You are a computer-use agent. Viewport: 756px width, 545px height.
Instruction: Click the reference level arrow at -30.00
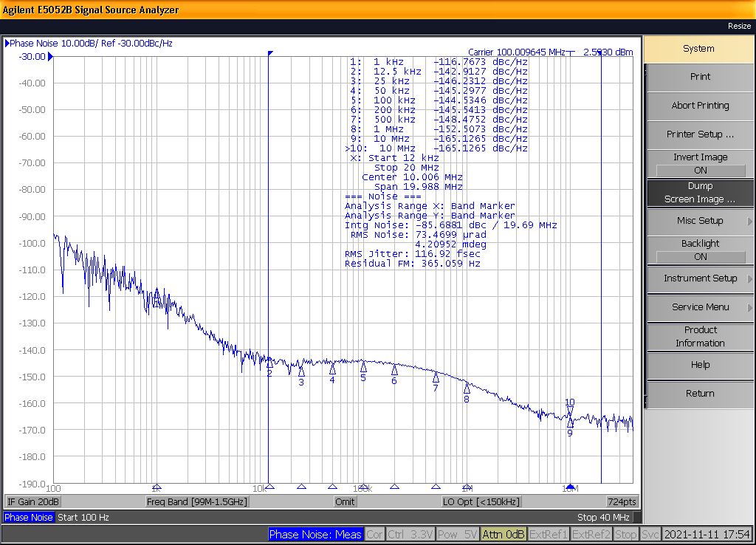pos(51,57)
